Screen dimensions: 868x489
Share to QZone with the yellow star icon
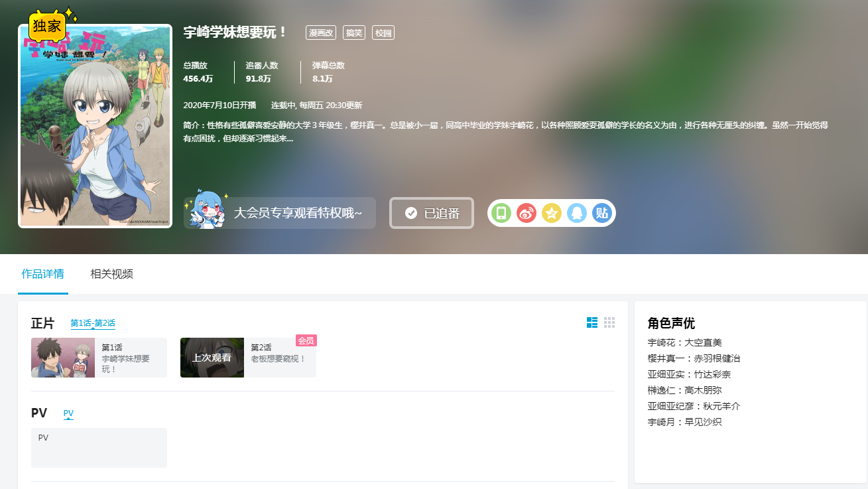point(552,213)
